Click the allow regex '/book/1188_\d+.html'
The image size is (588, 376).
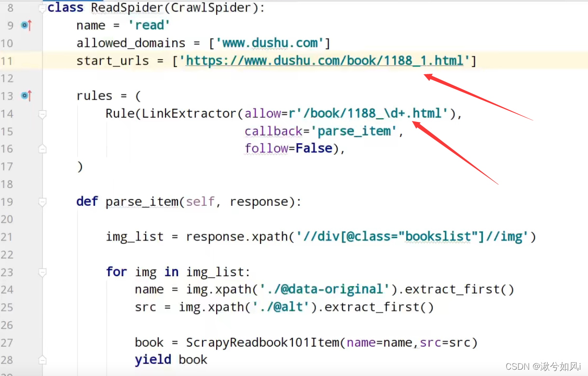pyautogui.click(x=372, y=113)
